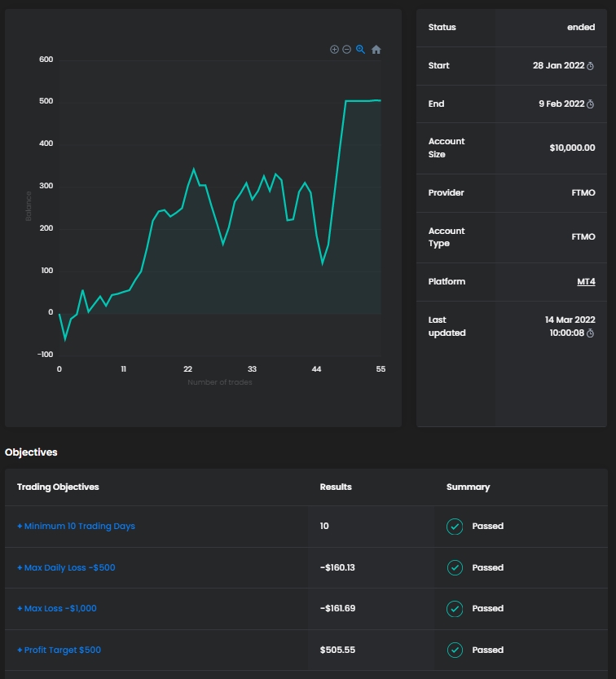Click the Objectives section heading
616x679 pixels.
pos(31,452)
